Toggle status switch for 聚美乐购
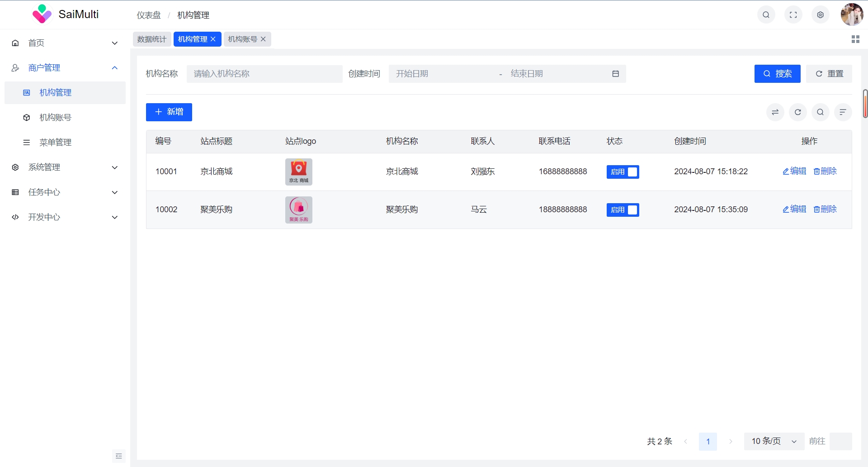Viewport: 868px width, 467px height. point(623,210)
